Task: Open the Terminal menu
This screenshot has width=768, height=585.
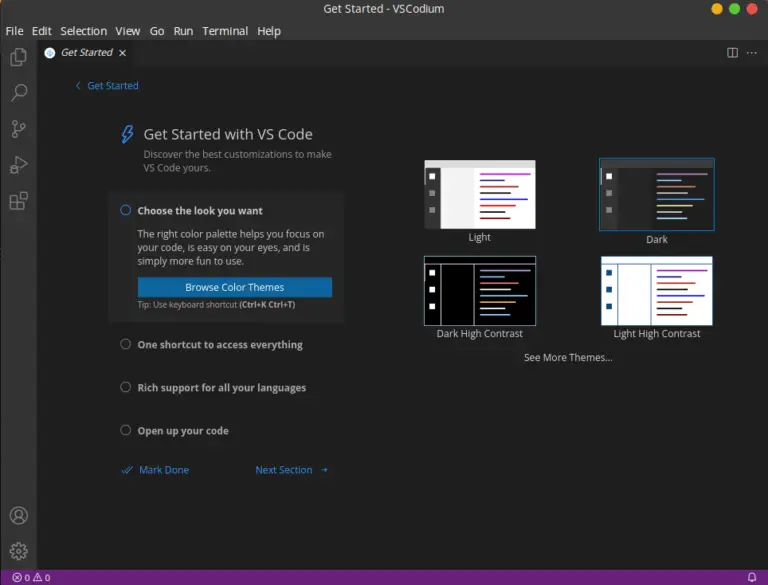Action: click(x=225, y=31)
